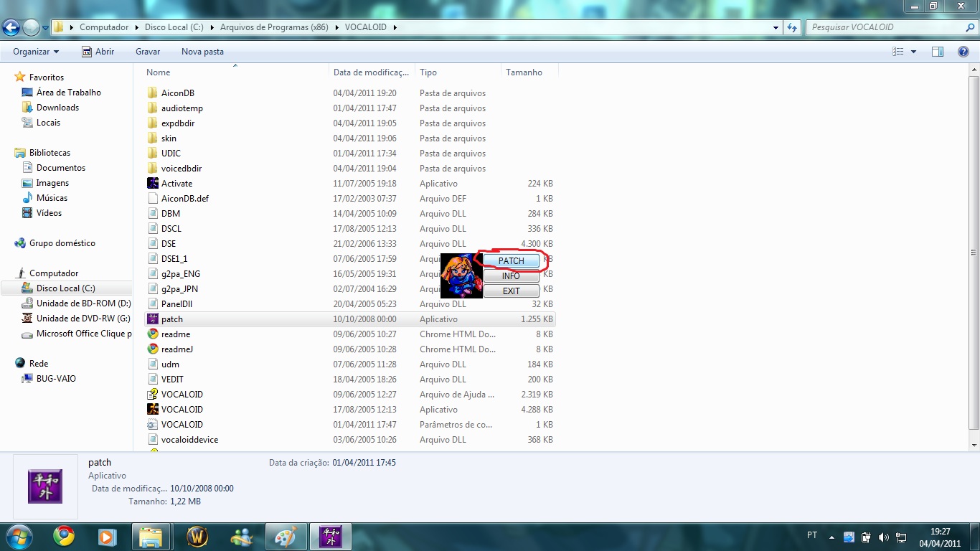Screen dimensions: 980x551
Task: Click Arquivos de Programas (x86) breadcrumb
Action: 274,27
